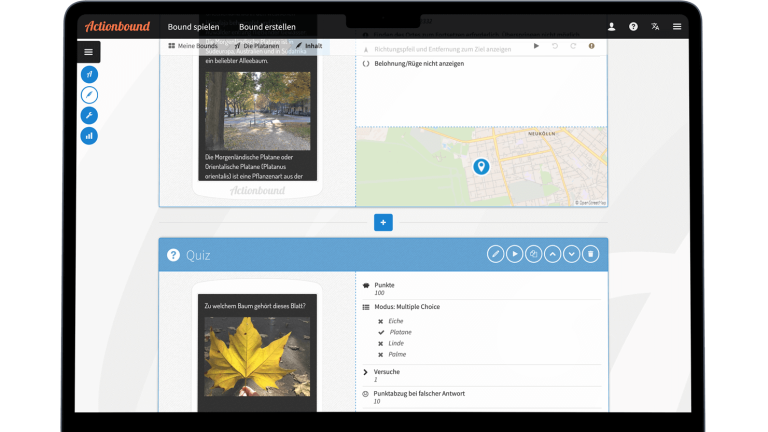
Task: Select the Inhalt breadcrumb tab
Action: coord(309,46)
